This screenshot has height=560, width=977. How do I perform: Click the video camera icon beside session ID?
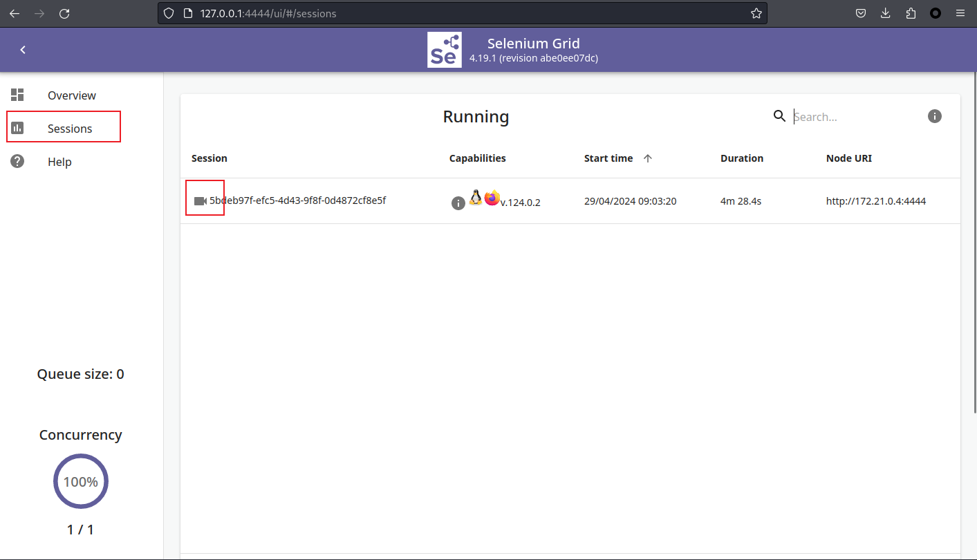[201, 200]
